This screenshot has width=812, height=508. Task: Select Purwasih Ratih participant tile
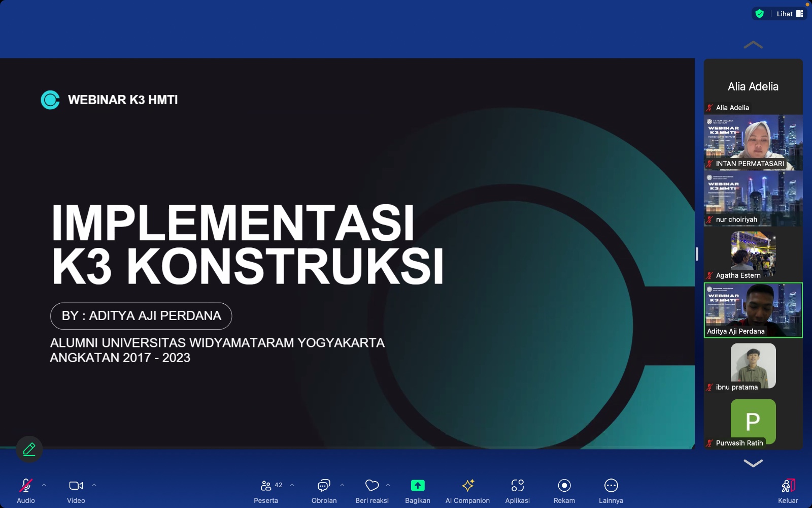coord(753,422)
